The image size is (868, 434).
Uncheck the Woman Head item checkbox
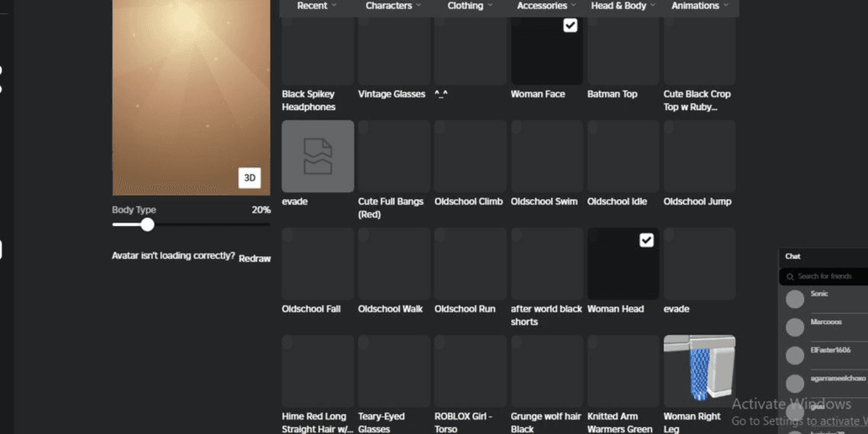(x=646, y=240)
